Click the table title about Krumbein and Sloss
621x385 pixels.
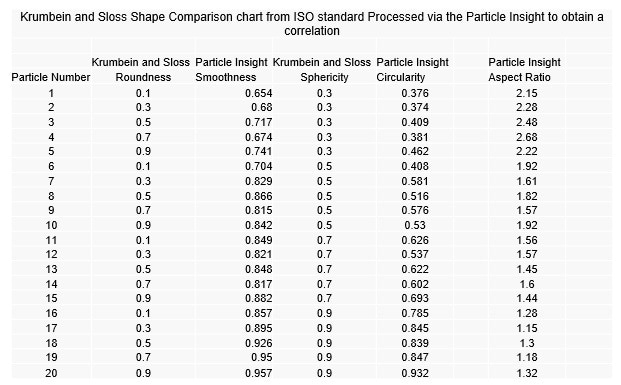[312, 24]
